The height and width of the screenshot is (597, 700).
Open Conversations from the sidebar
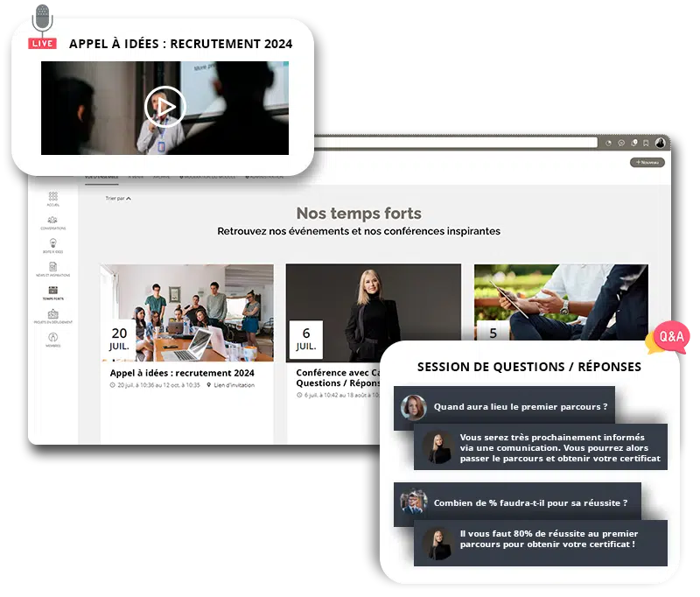click(53, 222)
